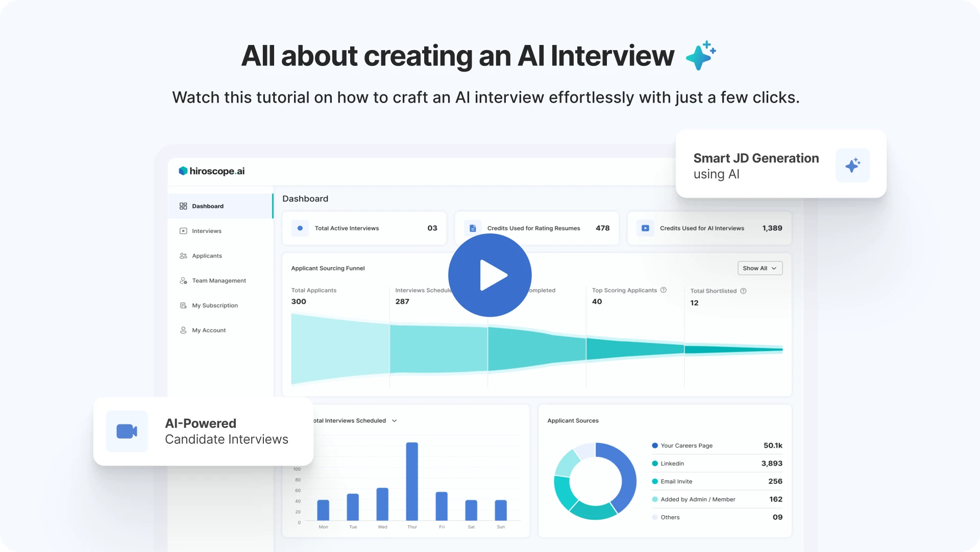Viewport: 980px width, 552px height.
Task: Select the Applicants sidebar icon
Action: (x=183, y=256)
